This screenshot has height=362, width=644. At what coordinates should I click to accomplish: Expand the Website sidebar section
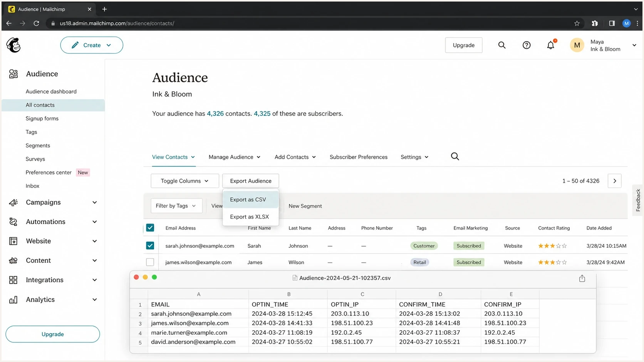click(94, 241)
